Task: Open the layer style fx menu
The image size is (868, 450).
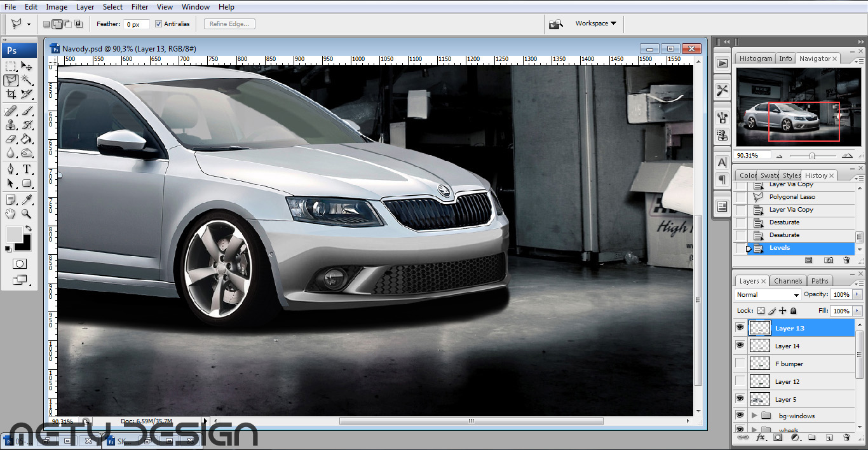Action: tap(760, 438)
